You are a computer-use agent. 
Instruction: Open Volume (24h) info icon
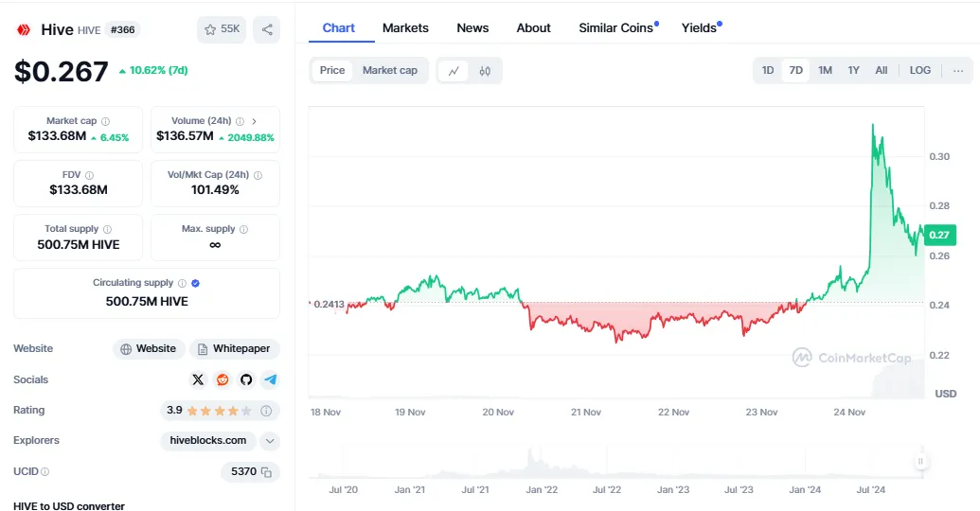(240, 121)
